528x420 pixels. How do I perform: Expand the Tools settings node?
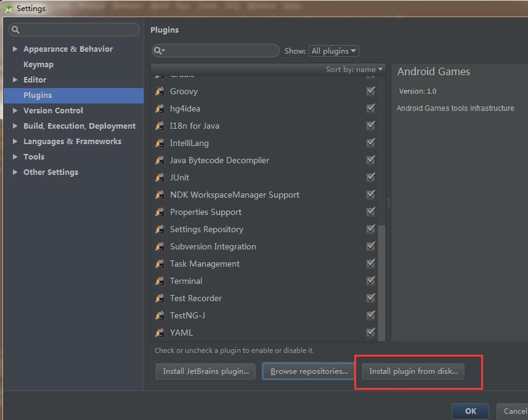click(x=15, y=157)
